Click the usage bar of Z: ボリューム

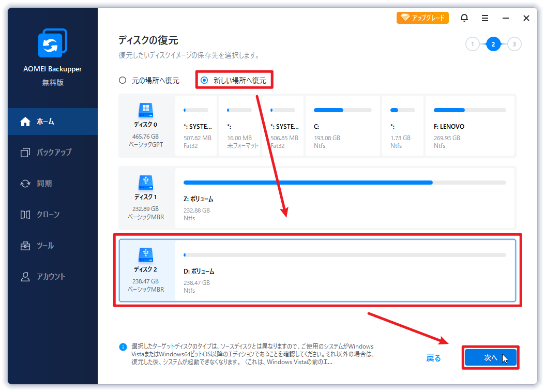point(344,183)
